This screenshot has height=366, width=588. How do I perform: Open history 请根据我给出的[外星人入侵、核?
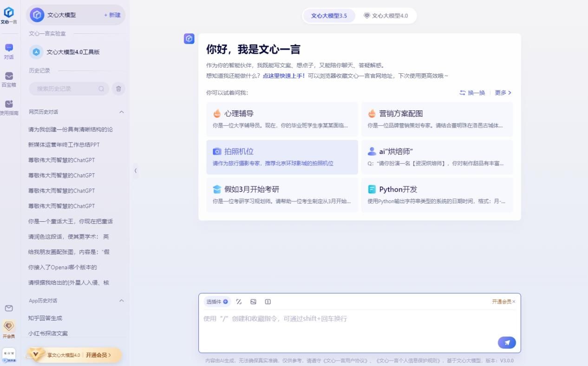[x=69, y=283]
